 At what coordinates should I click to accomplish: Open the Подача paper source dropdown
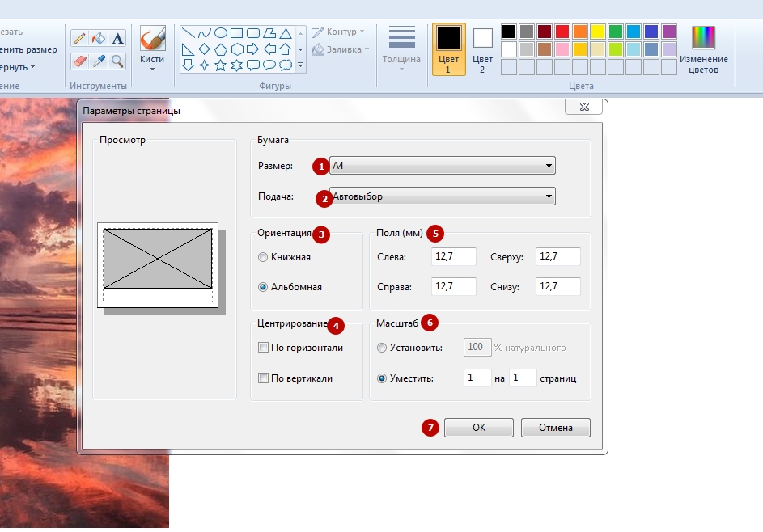tap(443, 196)
